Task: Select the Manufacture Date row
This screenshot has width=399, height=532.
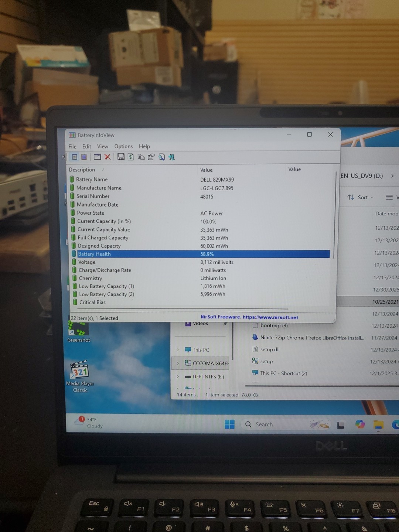Action: [199, 204]
